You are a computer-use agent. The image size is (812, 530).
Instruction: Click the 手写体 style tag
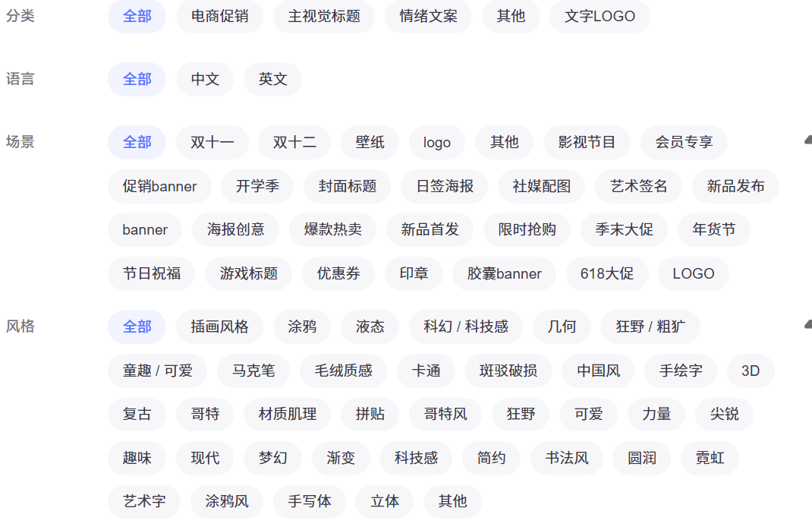(309, 501)
